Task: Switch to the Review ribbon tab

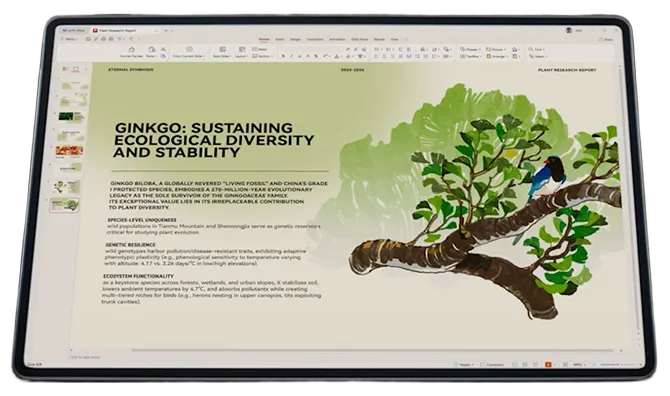Action: pos(379,39)
